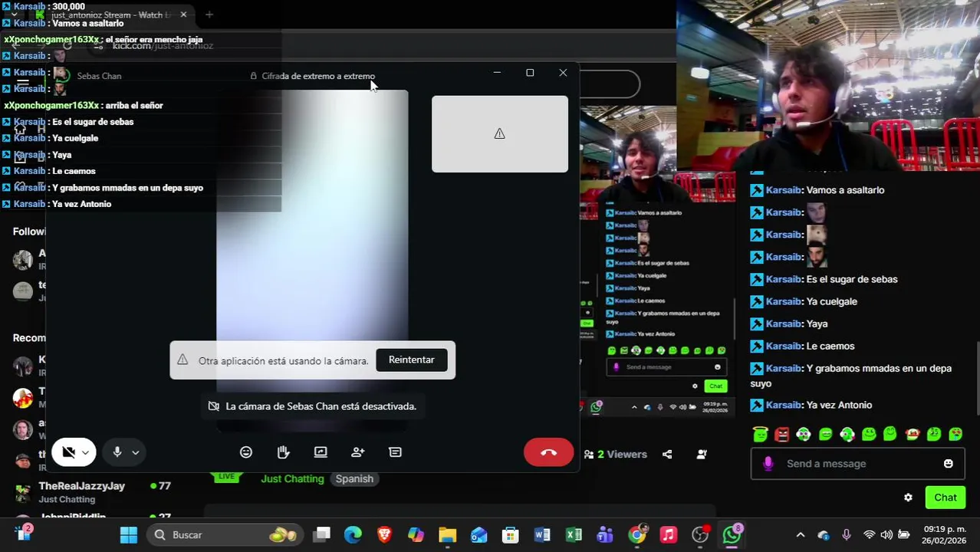Open Google Chrome from taskbar
980x552 pixels.
637,535
